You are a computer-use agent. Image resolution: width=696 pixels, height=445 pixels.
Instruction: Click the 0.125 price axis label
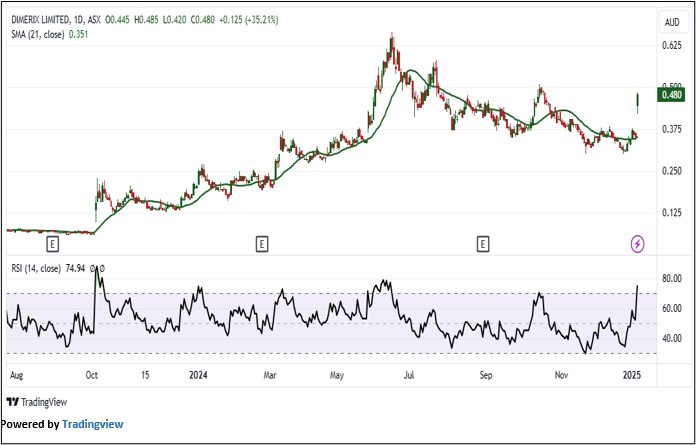(672, 213)
